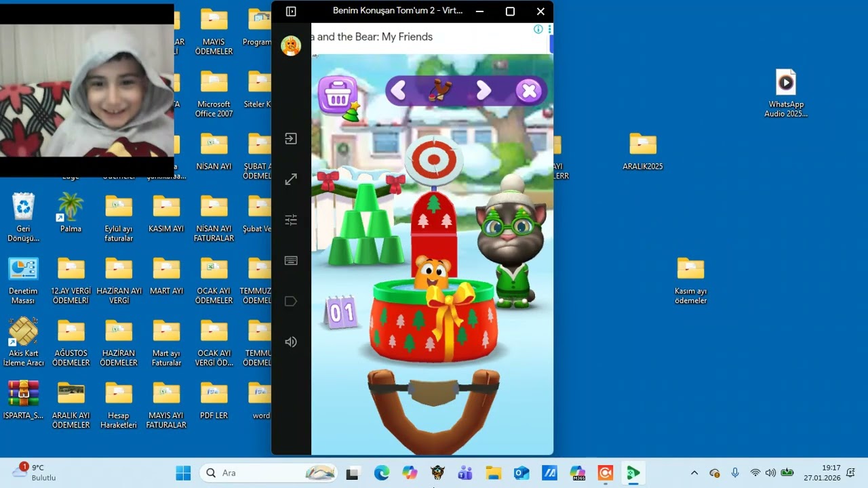Toggle fullscreen with the diagonal arrows icon

pyautogui.click(x=291, y=180)
